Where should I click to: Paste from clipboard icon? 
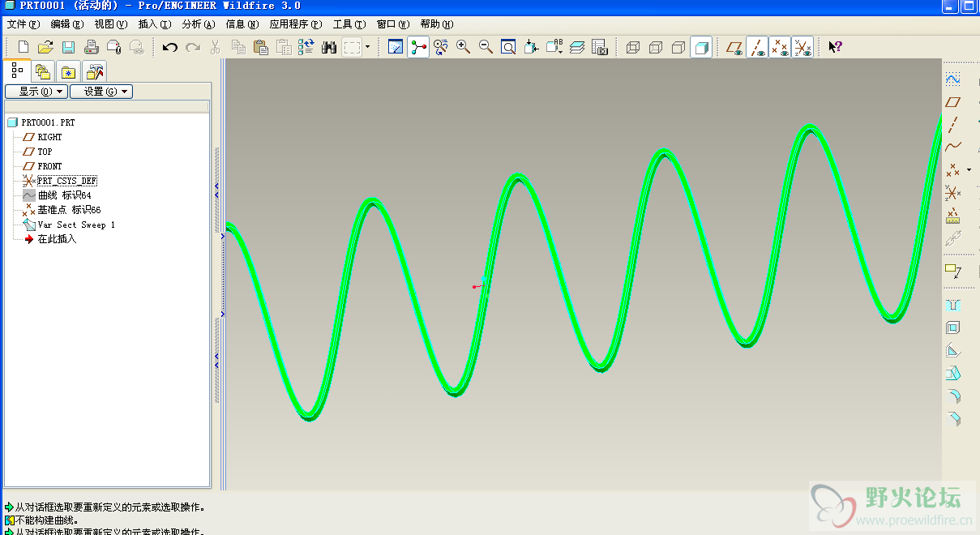(x=260, y=47)
